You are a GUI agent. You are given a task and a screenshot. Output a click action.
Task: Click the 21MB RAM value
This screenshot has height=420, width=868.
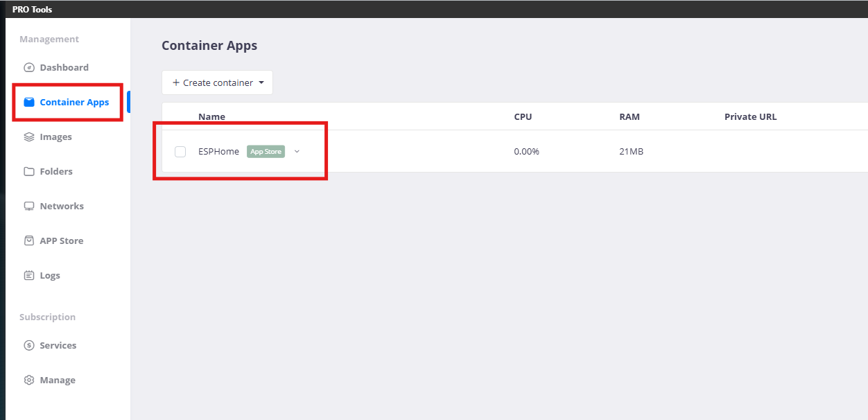click(631, 151)
